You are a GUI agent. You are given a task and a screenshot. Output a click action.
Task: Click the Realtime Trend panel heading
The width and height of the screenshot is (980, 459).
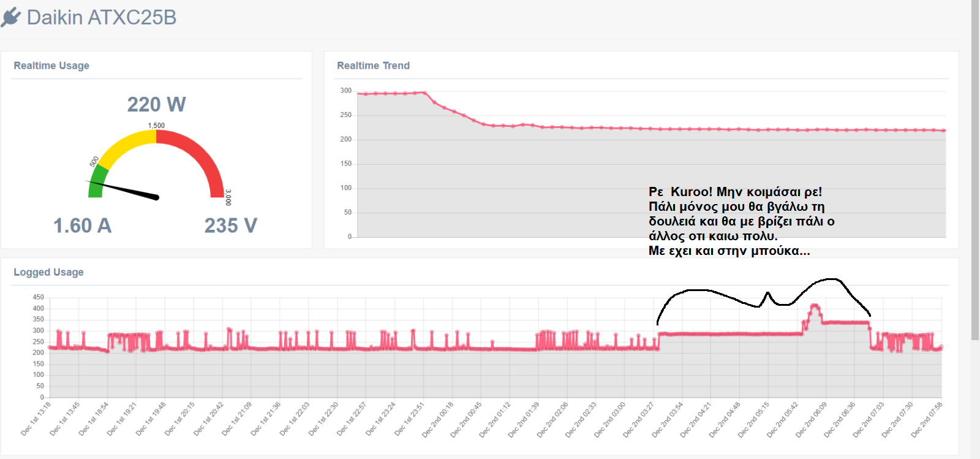point(373,66)
